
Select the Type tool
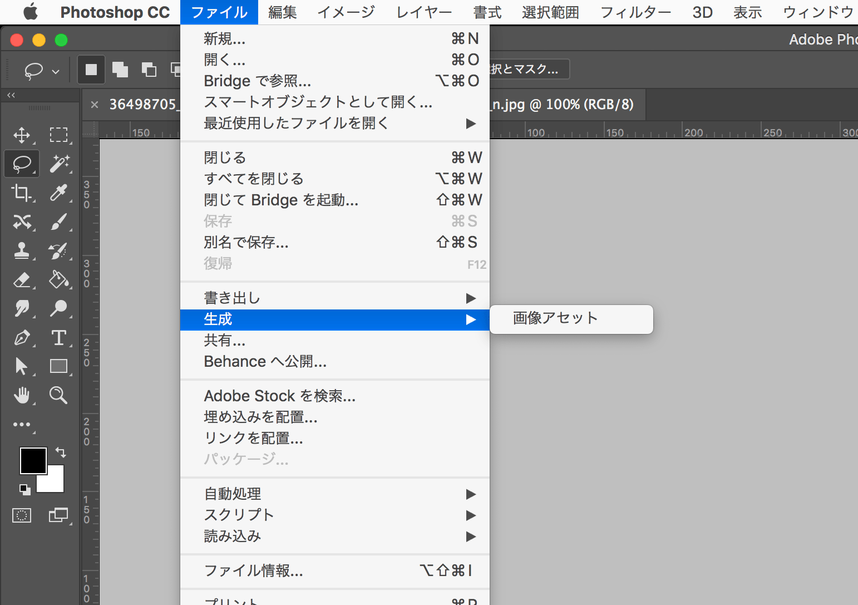pos(59,338)
